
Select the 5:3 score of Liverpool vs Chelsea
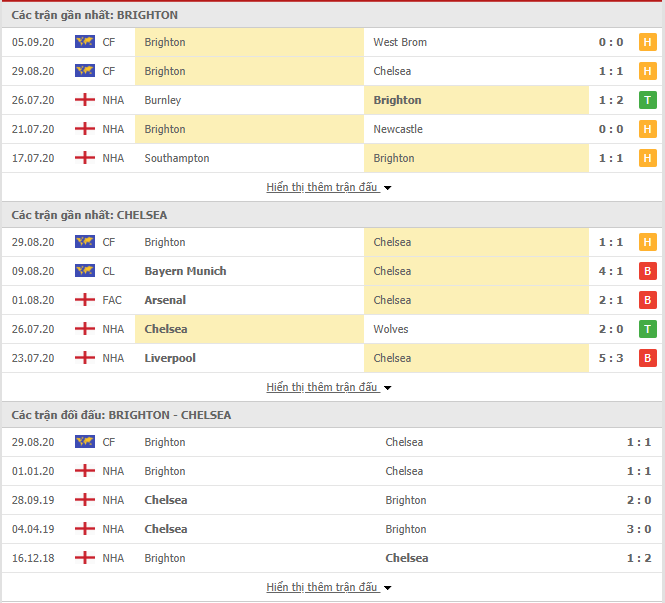point(611,358)
